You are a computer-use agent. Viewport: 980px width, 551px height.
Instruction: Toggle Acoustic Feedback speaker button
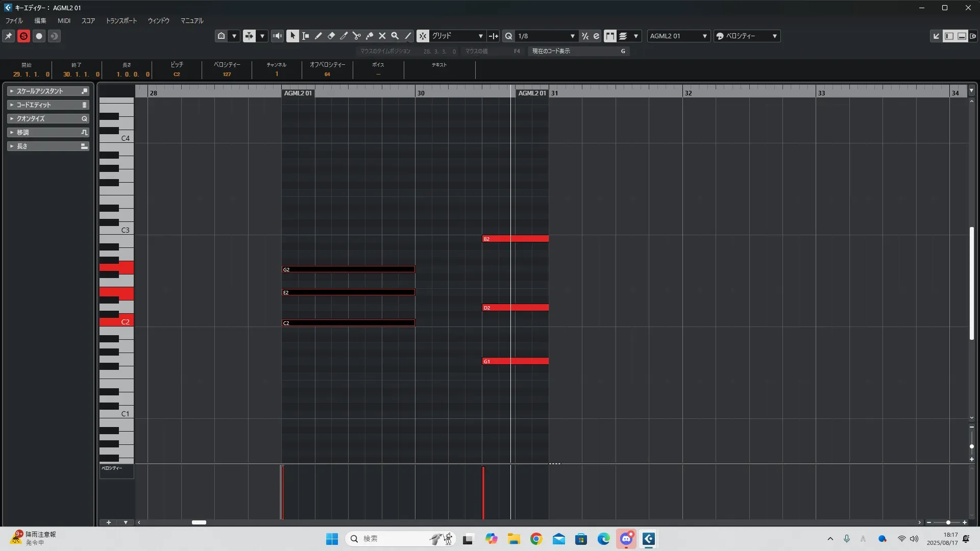click(x=277, y=36)
